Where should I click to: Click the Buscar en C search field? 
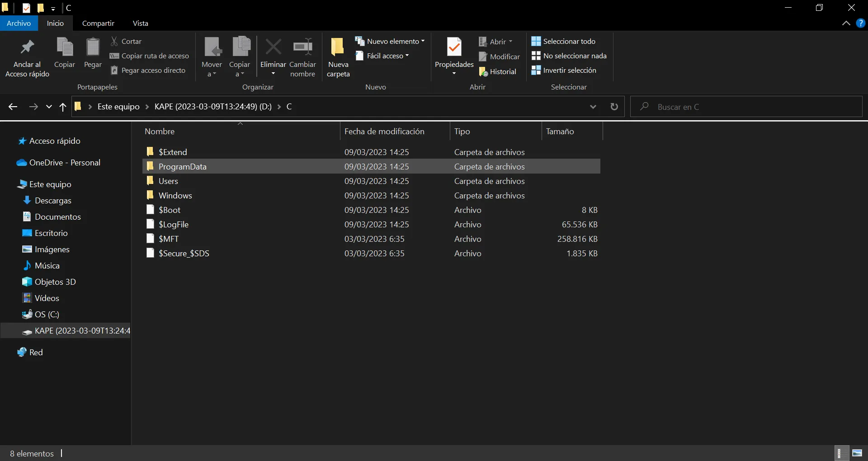click(746, 107)
